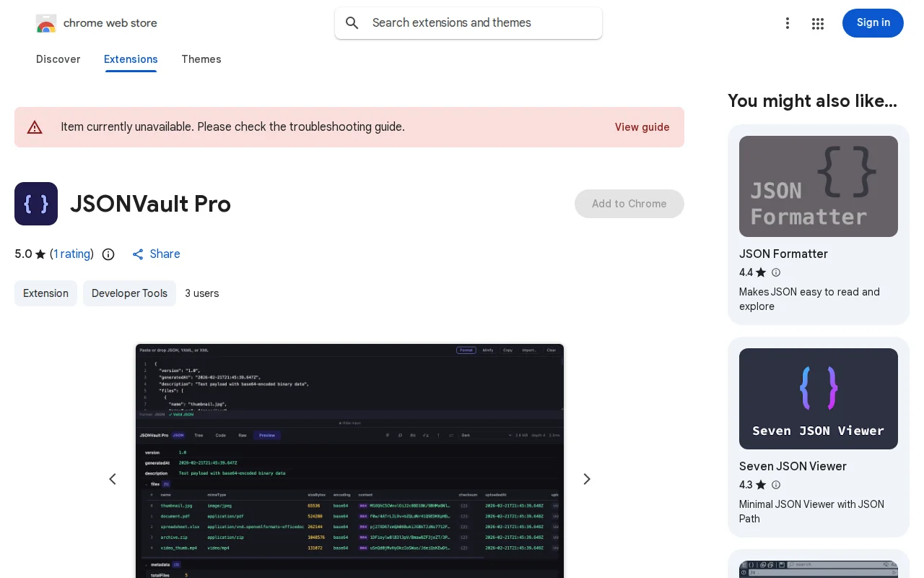Click the JSONVault Pro title heading
Image resolution: width=924 pixels, height=578 pixels.
click(150, 204)
